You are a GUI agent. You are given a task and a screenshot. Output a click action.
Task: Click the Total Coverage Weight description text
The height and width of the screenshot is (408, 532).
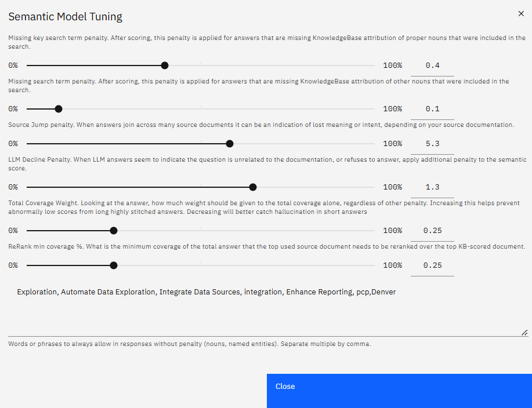264,207
